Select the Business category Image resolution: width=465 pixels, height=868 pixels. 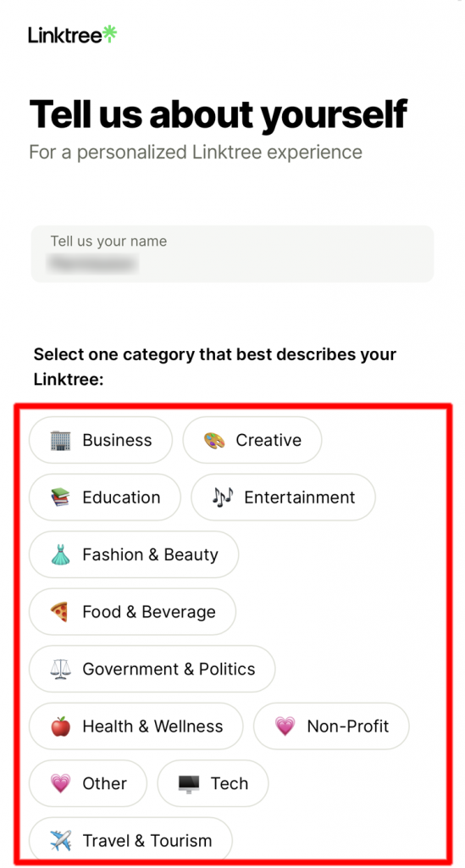click(101, 440)
